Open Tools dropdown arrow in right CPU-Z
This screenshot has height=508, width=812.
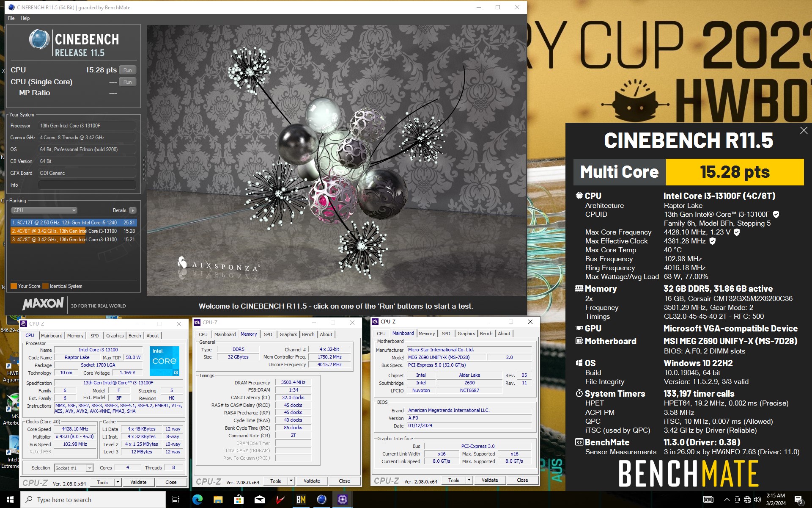point(469,480)
